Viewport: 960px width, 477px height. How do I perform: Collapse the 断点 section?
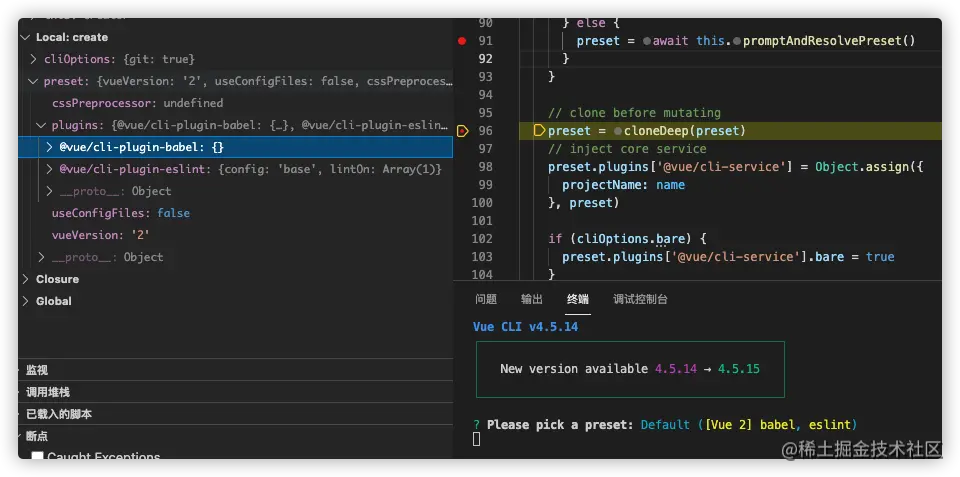[x=37, y=437]
